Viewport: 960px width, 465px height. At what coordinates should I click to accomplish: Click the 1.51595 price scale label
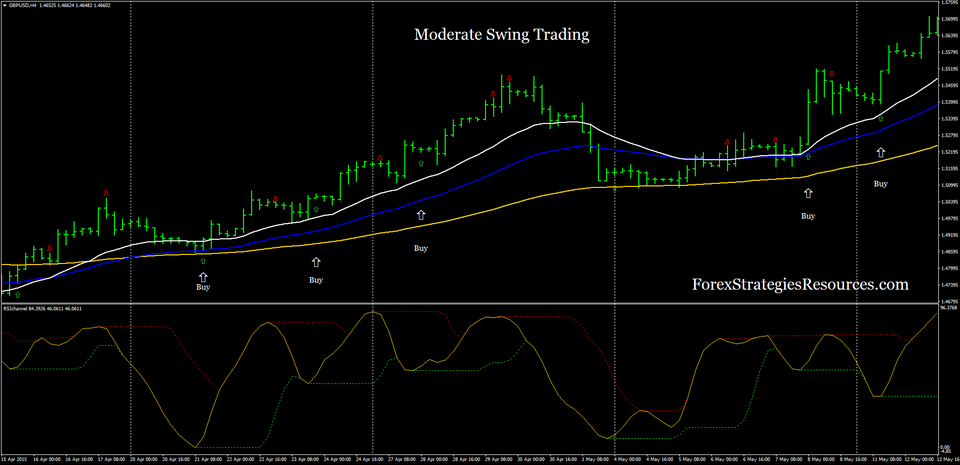(x=948, y=168)
